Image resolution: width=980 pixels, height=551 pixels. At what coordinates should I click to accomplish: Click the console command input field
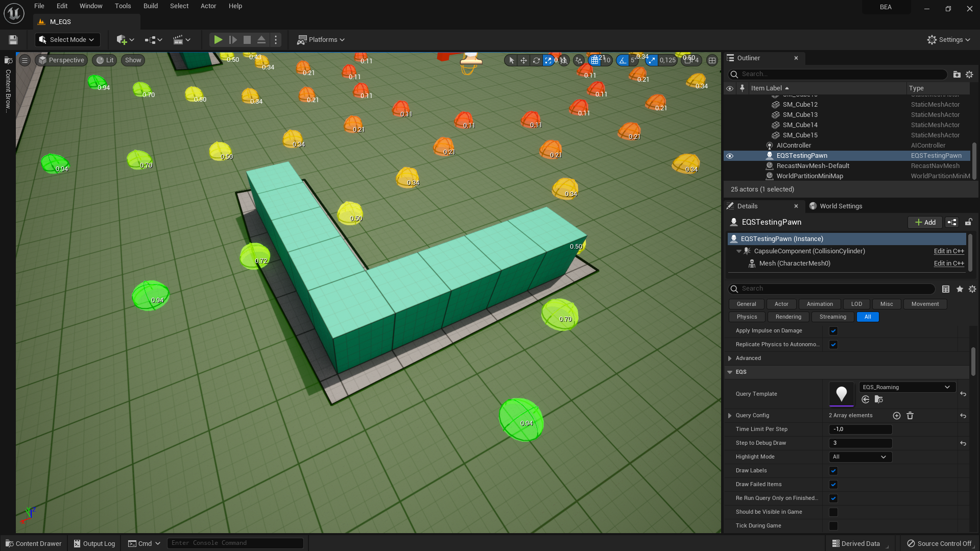[235, 543]
